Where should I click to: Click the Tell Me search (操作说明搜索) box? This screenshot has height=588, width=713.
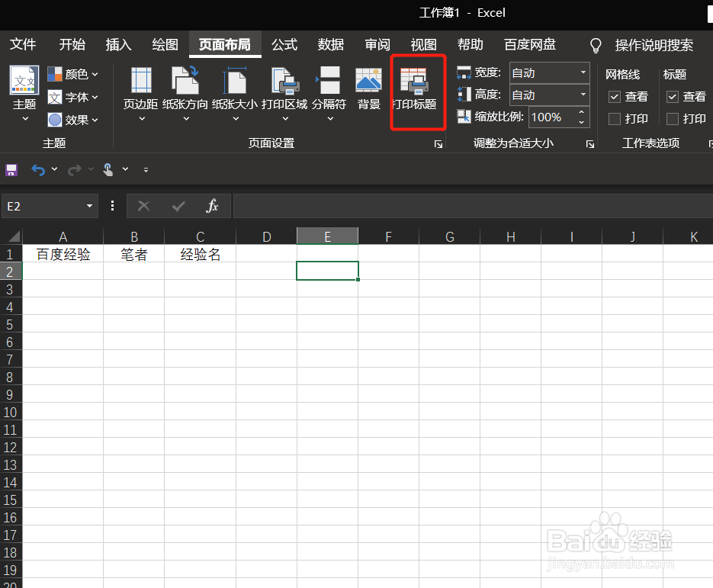pyautogui.click(x=654, y=45)
